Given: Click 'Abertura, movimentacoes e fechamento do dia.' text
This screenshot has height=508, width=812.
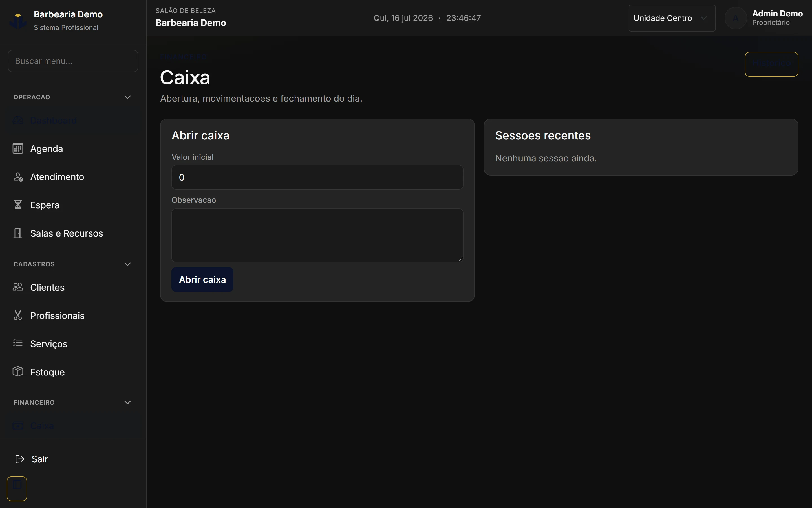Looking at the screenshot, I should pos(261,98).
